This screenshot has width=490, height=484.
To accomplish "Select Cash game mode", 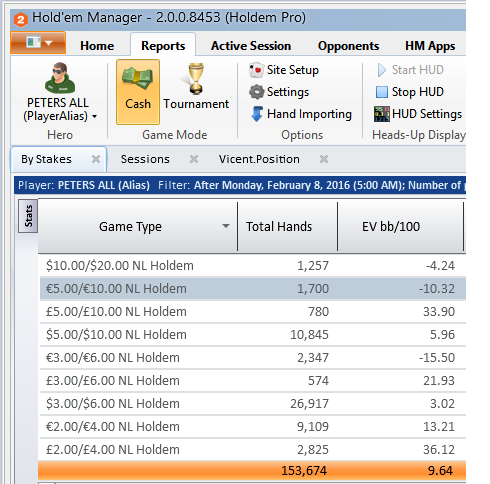I will [138, 92].
